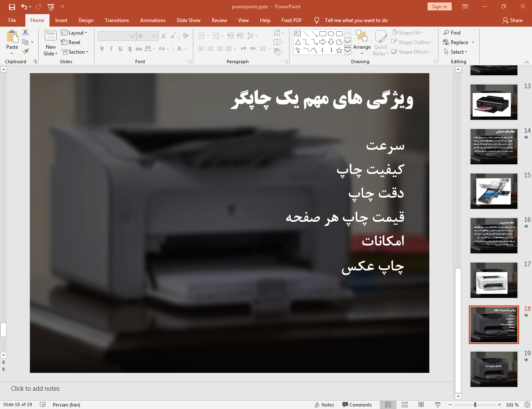
Task: Click the zoom in plus button
Action: 499,404
